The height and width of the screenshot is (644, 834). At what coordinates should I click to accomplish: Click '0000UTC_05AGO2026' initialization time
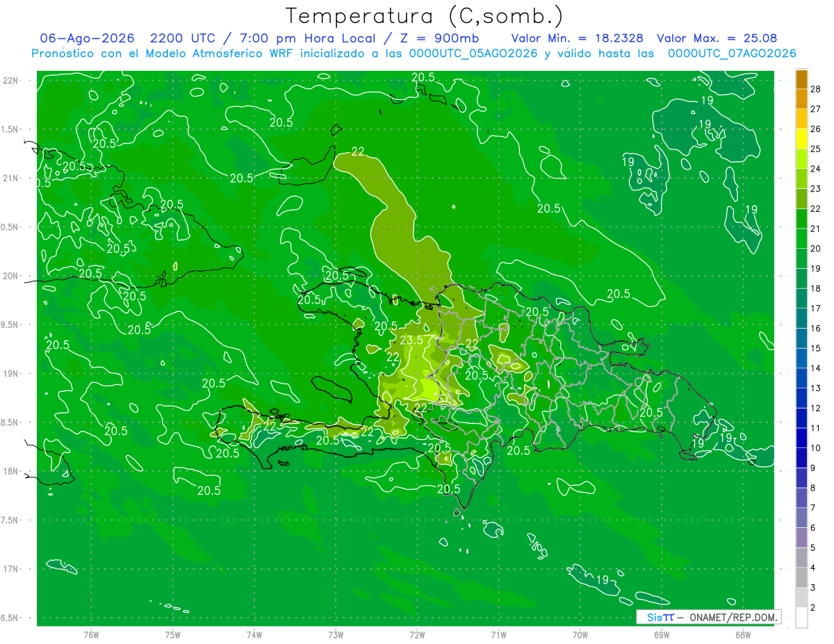point(473,53)
